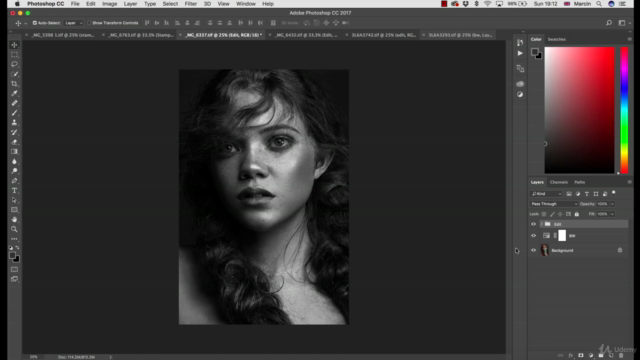Add a layer mask

point(581,356)
